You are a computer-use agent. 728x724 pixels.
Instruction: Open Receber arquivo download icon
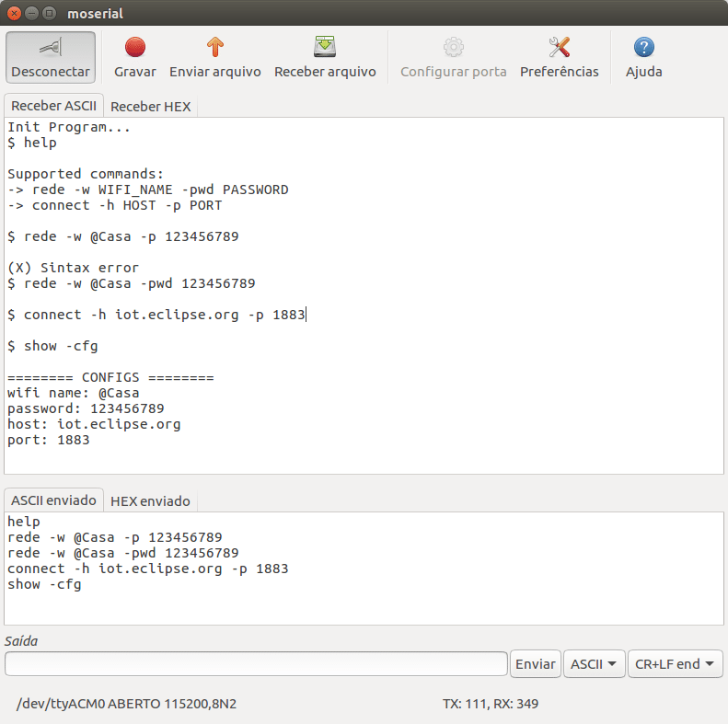click(325, 47)
